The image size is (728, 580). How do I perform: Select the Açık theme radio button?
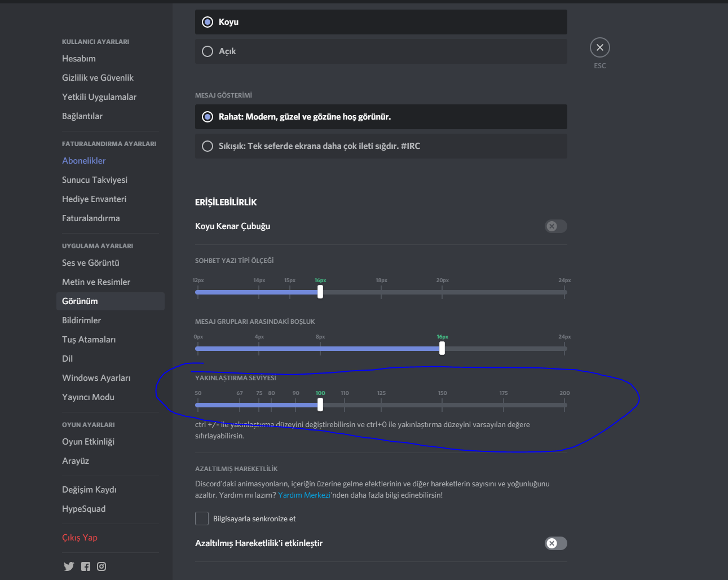(x=381, y=51)
